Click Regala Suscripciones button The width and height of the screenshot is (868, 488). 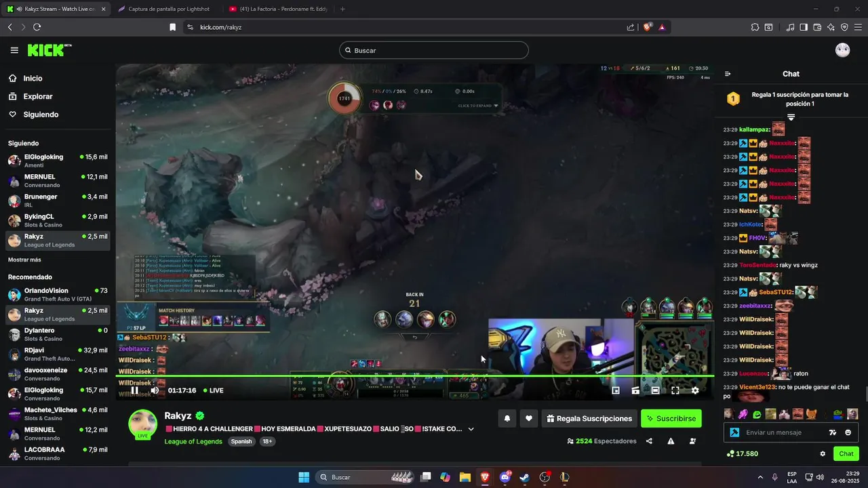589,419
